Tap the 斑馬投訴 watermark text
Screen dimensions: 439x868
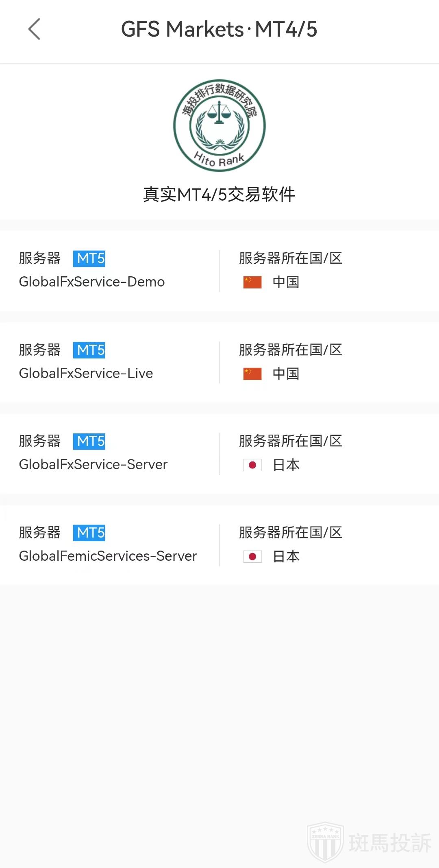[x=389, y=842]
